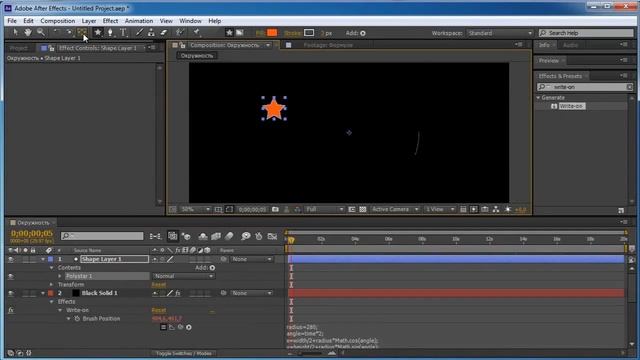Click Toggle Switches / Modes button

[183, 353]
